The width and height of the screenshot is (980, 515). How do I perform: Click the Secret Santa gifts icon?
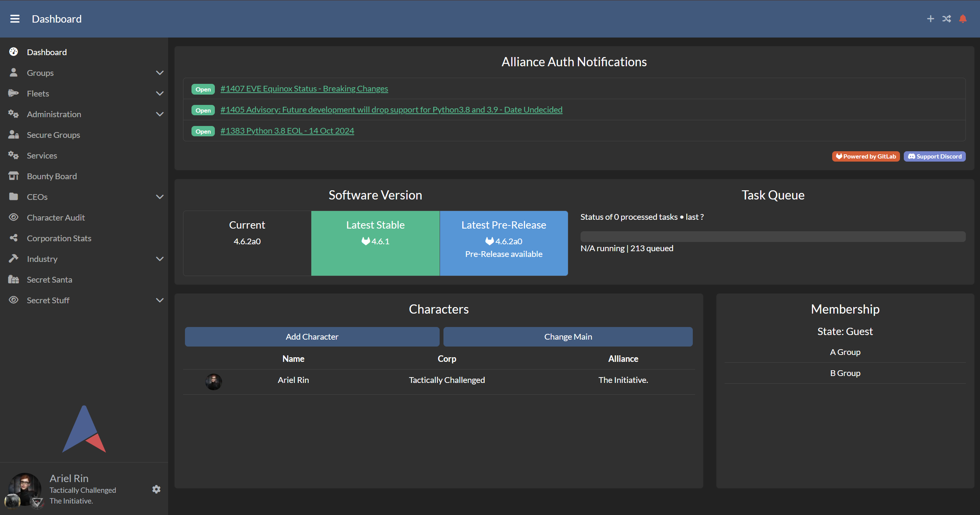[x=13, y=280]
